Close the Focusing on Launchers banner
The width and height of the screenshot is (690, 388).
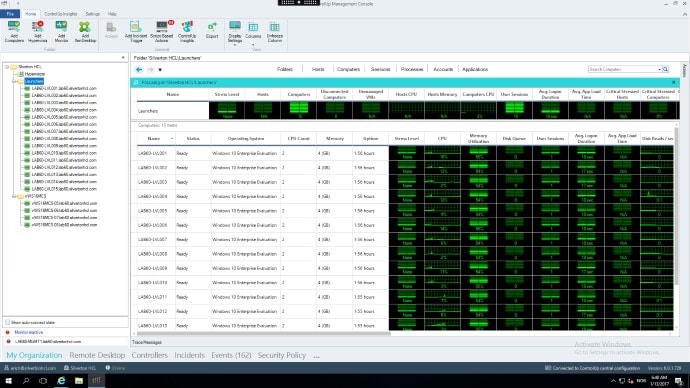click(x=673, y=82)
